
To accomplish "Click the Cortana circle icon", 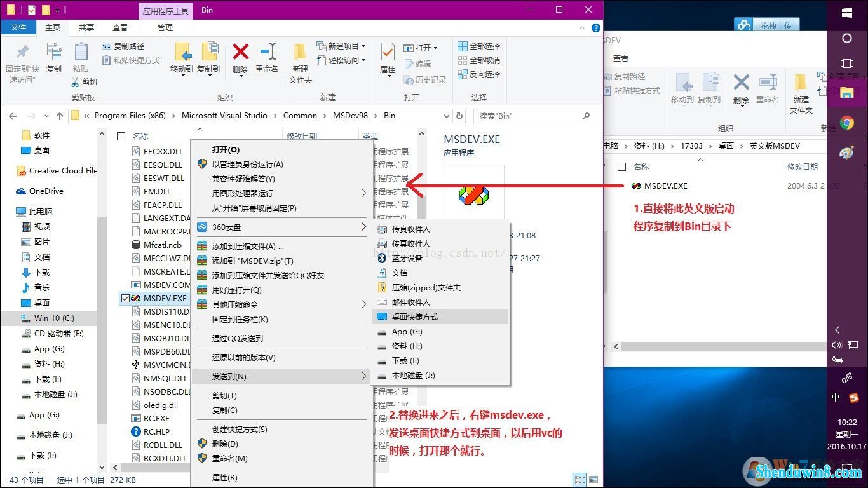I will pyautogui.click(x=846, y=38).
